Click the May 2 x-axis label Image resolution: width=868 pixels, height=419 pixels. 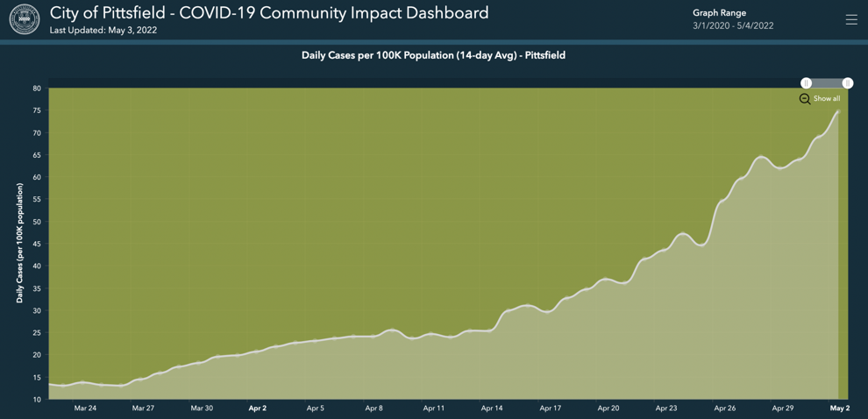(839, 408)
